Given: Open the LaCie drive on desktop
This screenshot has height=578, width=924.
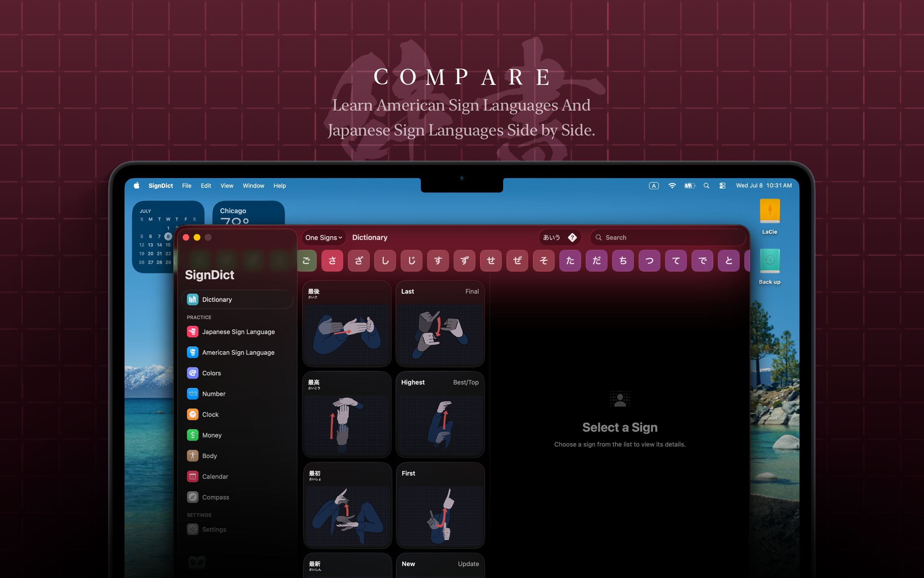Looking at the screenshot, I should [x=770, y=216].
